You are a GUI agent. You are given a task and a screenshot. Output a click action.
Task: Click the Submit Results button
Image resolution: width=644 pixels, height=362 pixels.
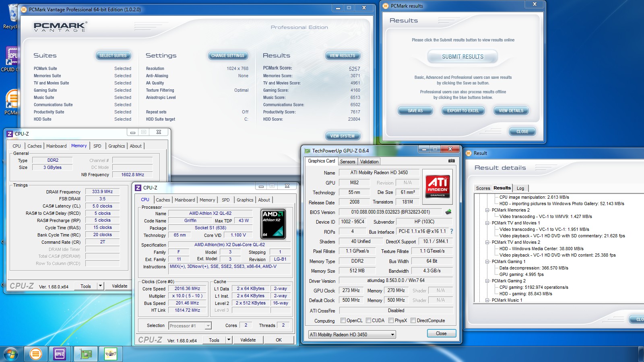click(463, 57)
